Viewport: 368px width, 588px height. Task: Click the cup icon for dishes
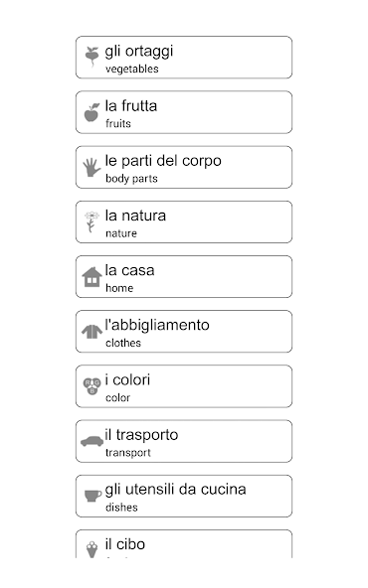coord(92,496)
